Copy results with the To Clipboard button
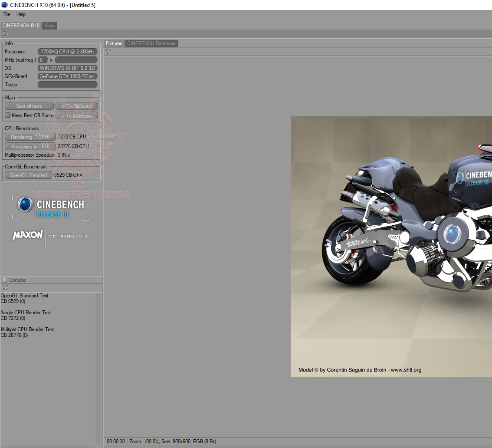The height and width of the screenshot is (448, 492). (x=77, y=106)
